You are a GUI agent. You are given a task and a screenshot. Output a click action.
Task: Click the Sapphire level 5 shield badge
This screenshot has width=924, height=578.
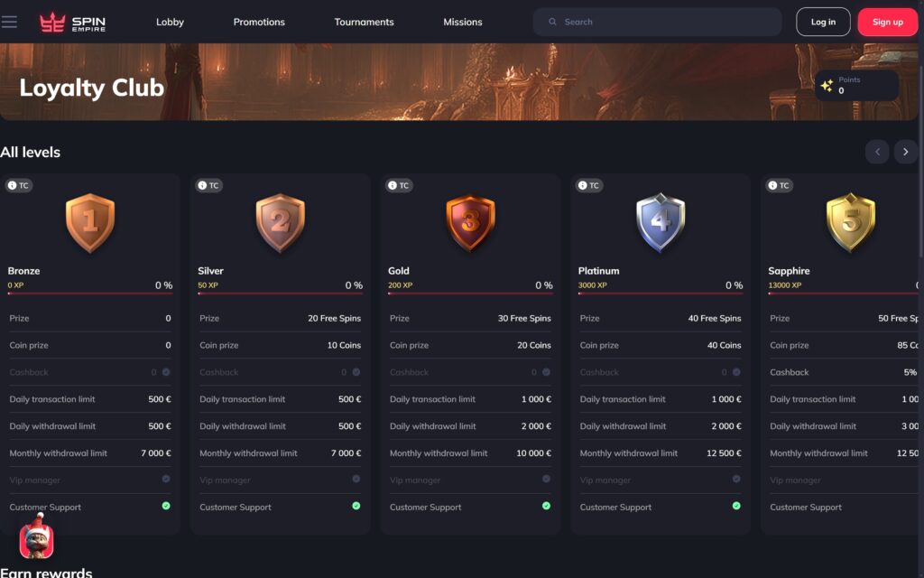850,223
